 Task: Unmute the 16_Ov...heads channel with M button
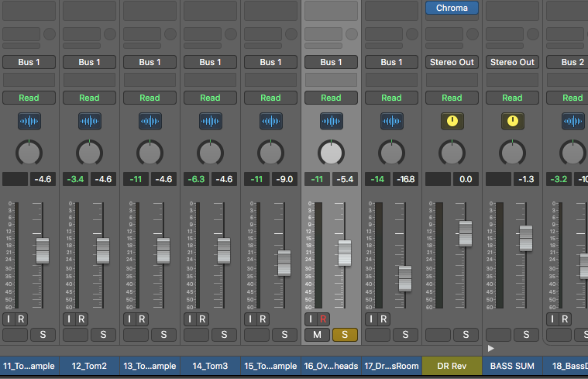pyautogui.click(x=318, y=334)
